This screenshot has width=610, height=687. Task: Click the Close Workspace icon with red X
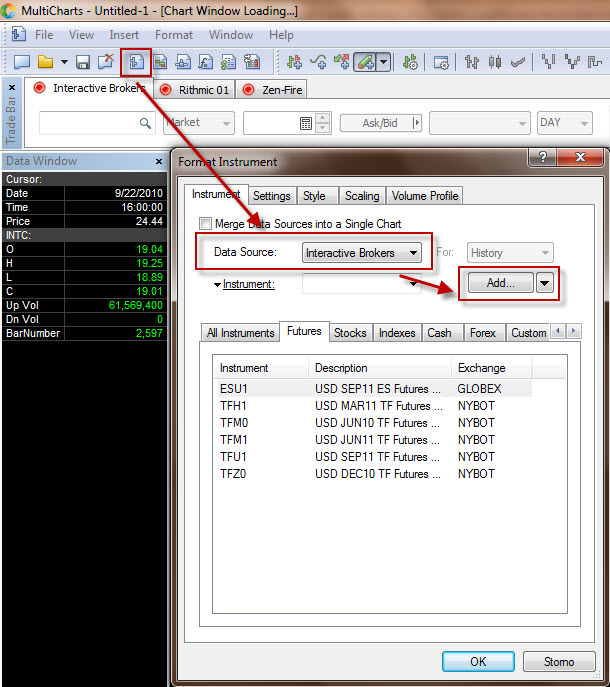tap(106, 61)
